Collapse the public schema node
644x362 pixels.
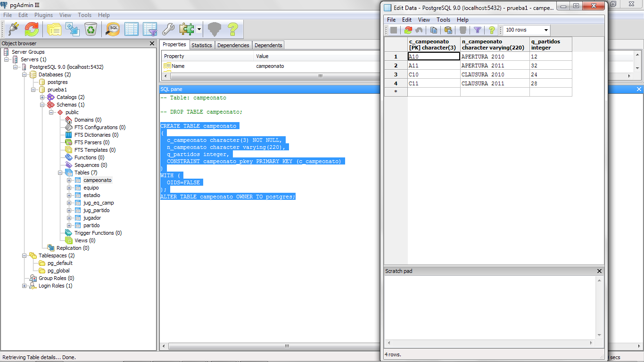point(51,112)
